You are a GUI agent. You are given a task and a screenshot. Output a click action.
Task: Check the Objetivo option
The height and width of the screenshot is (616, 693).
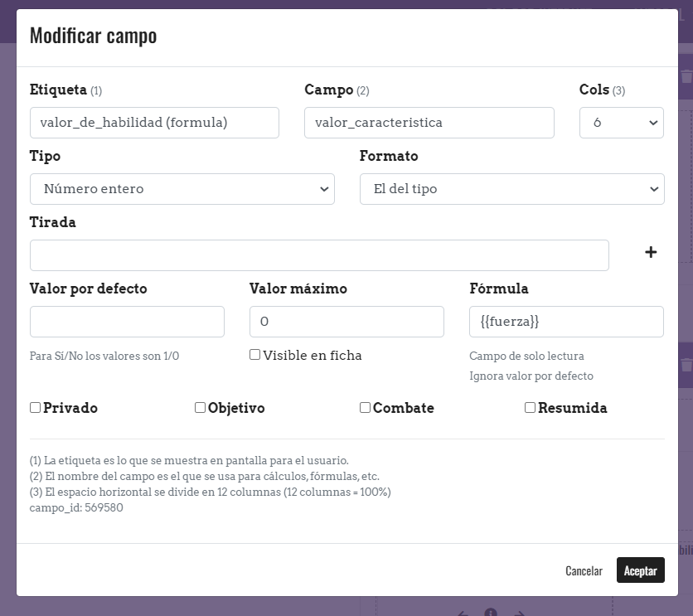click(x=200, y=407)
